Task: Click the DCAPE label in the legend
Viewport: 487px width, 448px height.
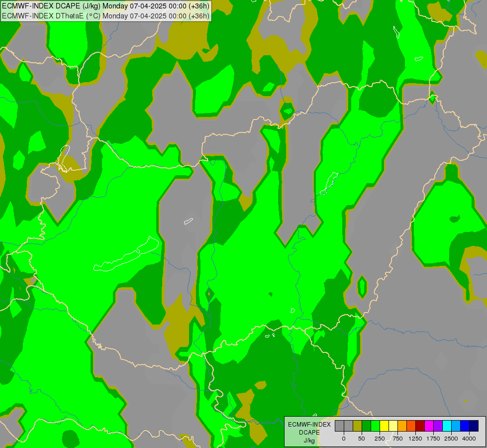Action: tap(309, 433)
